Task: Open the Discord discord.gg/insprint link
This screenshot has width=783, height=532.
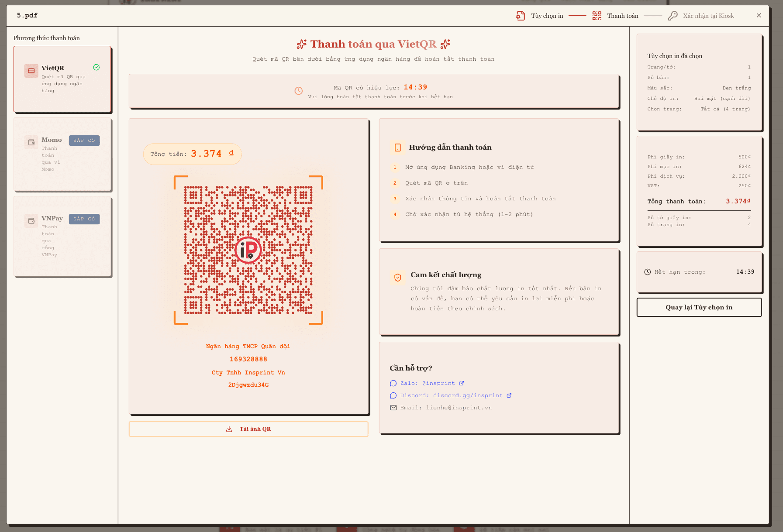Action: pyautogui.click(x=451, y=395)
